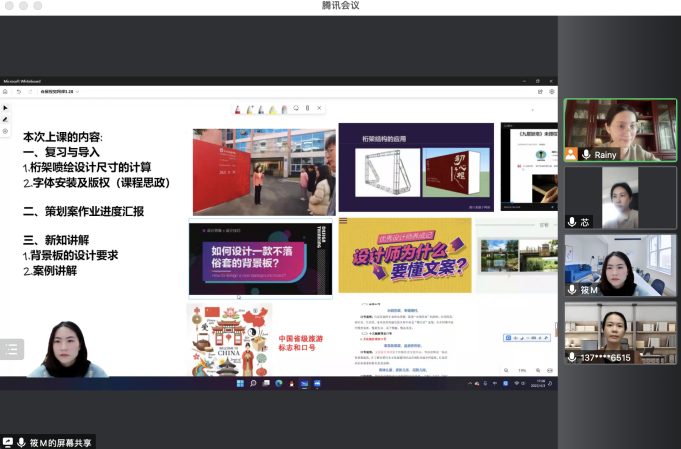Open reactions tool in left sidebar

[x=5, y=131]
